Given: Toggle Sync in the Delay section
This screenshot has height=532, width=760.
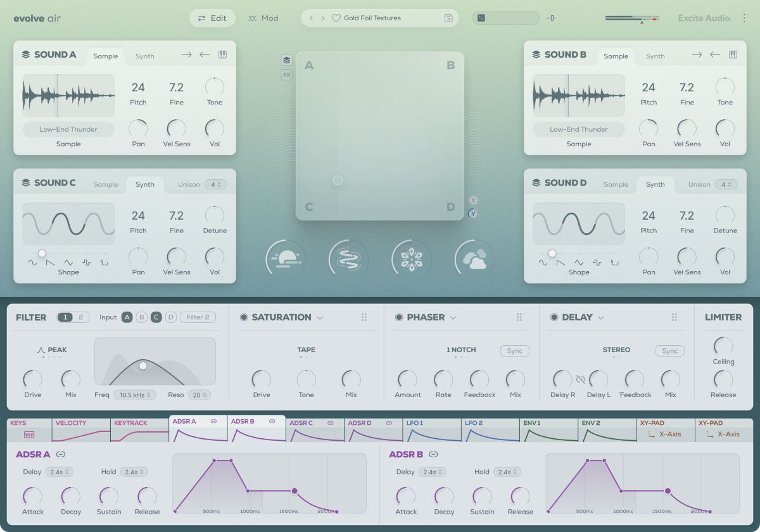Looking at the screenshot, I should pos(669,350).
